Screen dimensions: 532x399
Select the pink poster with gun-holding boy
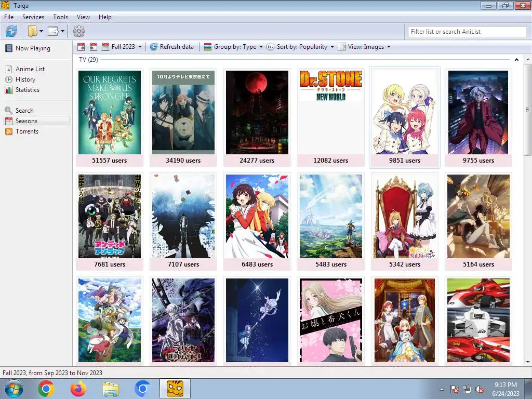331,320
